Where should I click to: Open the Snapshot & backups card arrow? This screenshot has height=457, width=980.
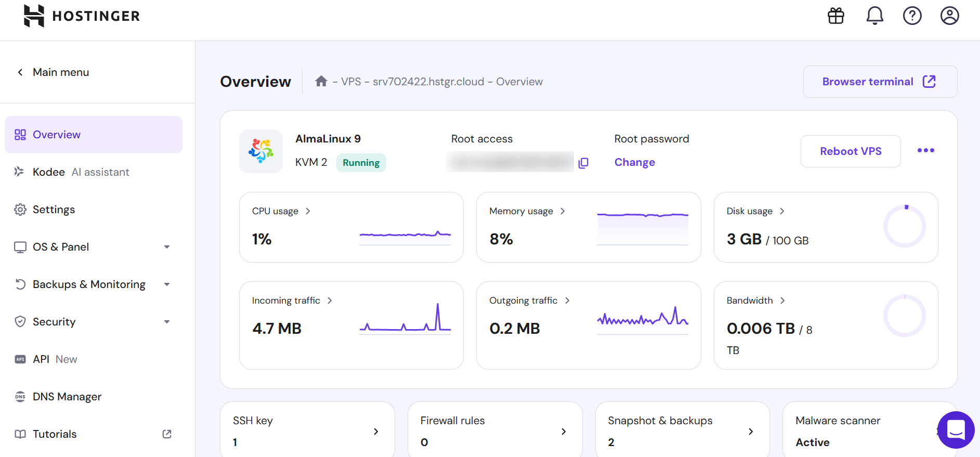click(x=751, y=432)
